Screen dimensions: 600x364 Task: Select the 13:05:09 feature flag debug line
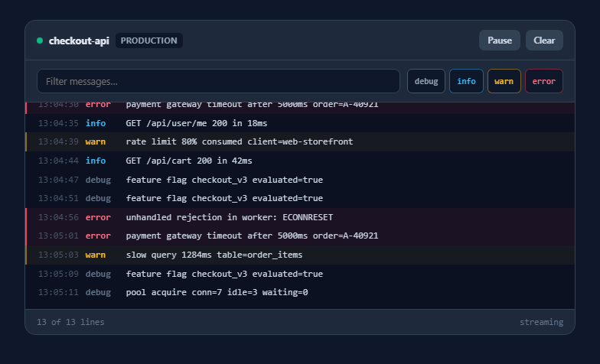[300, 274]
